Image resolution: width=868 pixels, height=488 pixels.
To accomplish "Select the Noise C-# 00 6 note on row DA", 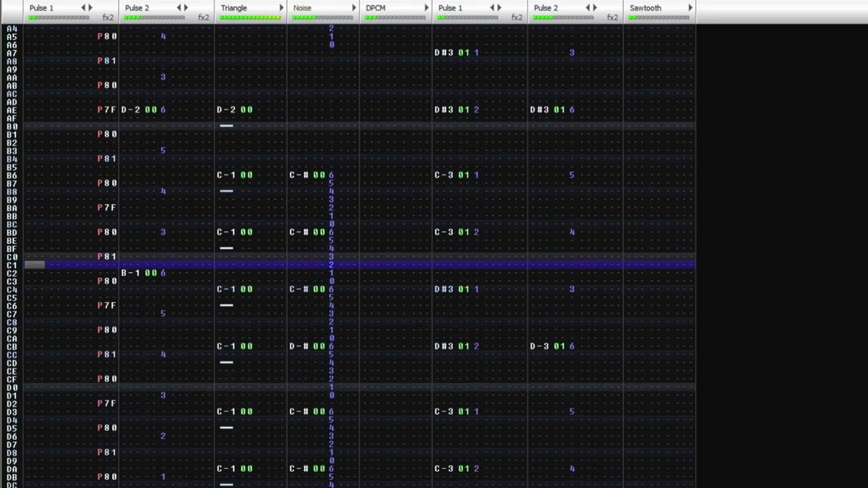I will tap(311, 468).
